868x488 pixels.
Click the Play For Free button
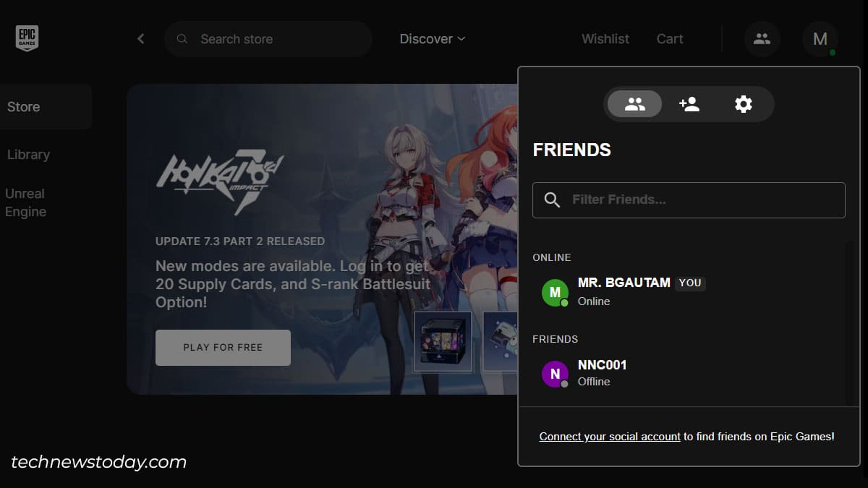coord(223,347)
